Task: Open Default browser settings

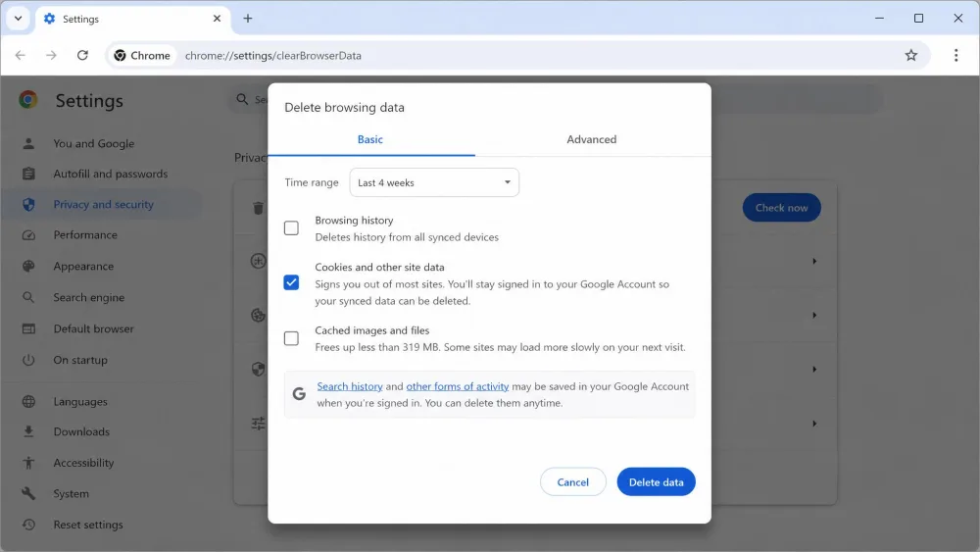Action: (x=93, y=328)
